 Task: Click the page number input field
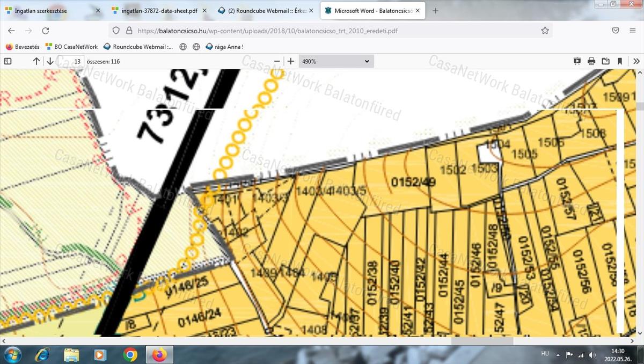click(x=71, y=61)
